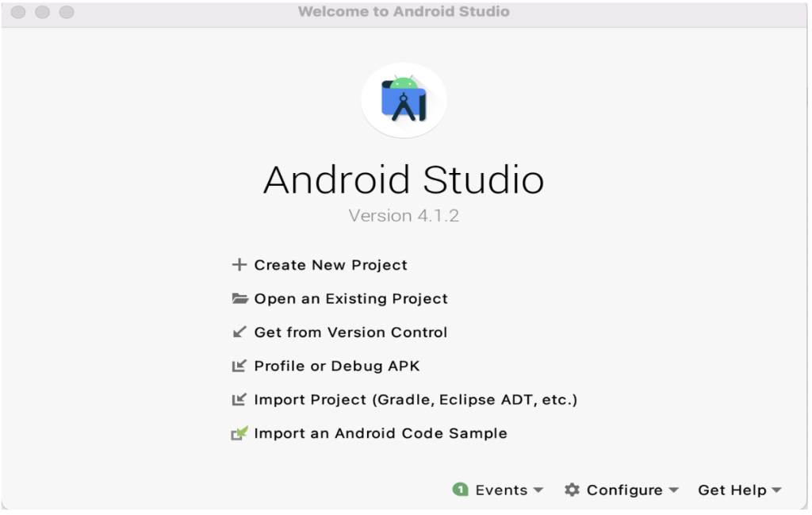This screenshot has width=812, height=515.
Task: Click the icon next to Profile or Debug APK
Action: click(x=239, y=366)
